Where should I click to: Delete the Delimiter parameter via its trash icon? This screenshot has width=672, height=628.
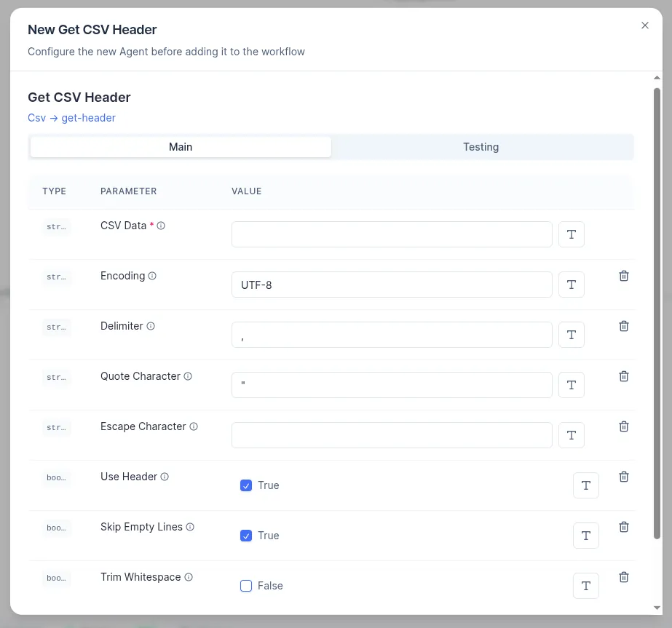pos(623,325)
